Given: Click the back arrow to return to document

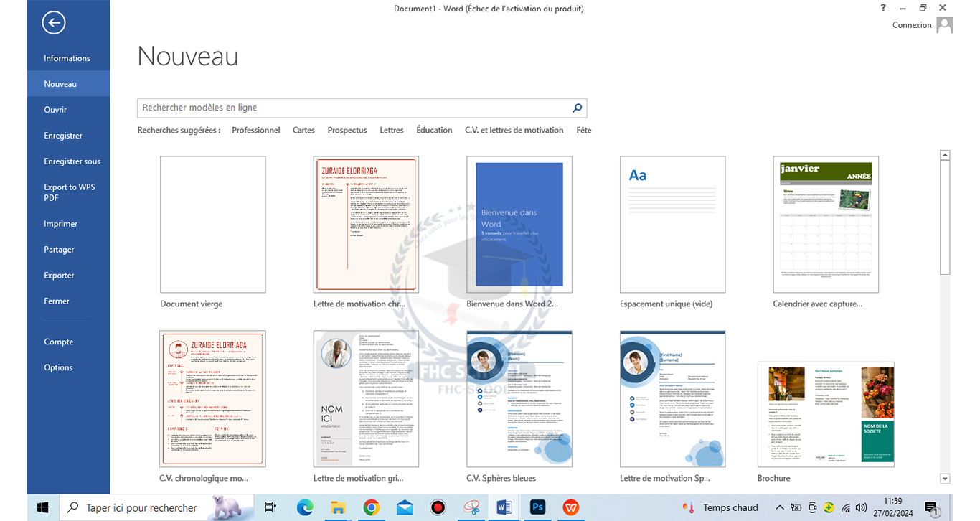Looking at the screenshot, I should point(54,23).
